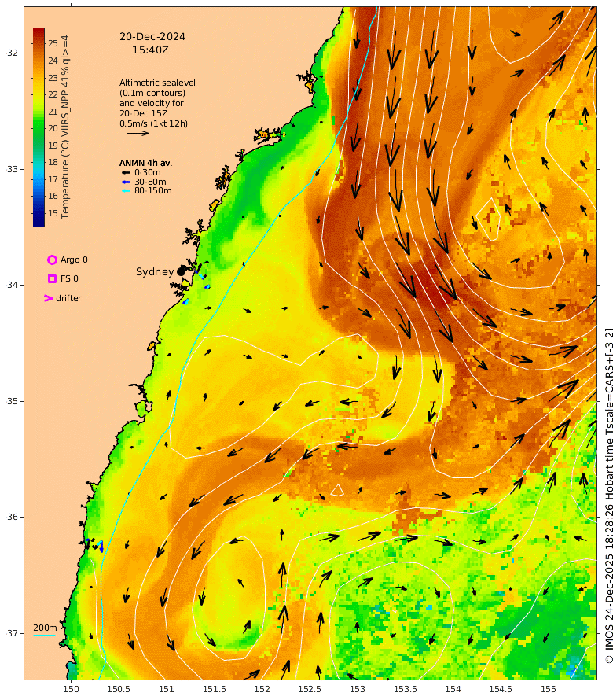Click the '30-80m' depth label
The image size is (613, 700).
point(150,182)
